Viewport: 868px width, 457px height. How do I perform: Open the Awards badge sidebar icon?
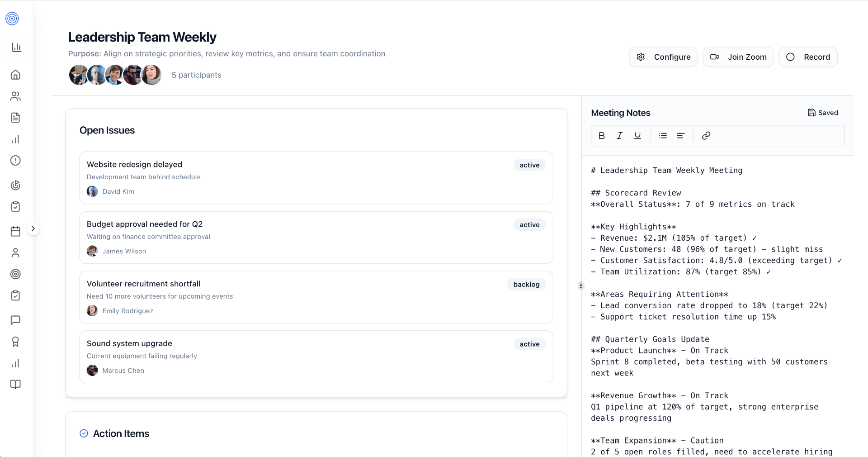click(16, 342)
